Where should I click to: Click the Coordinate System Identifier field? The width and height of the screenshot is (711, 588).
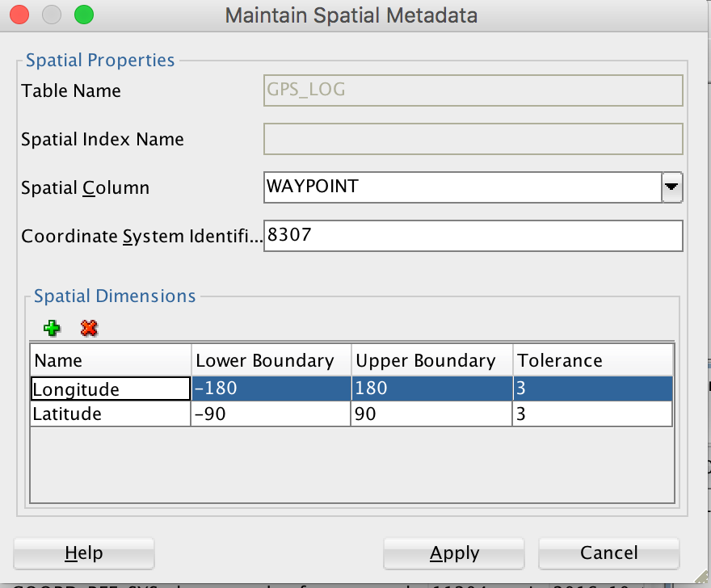click(x=473, y=236)
